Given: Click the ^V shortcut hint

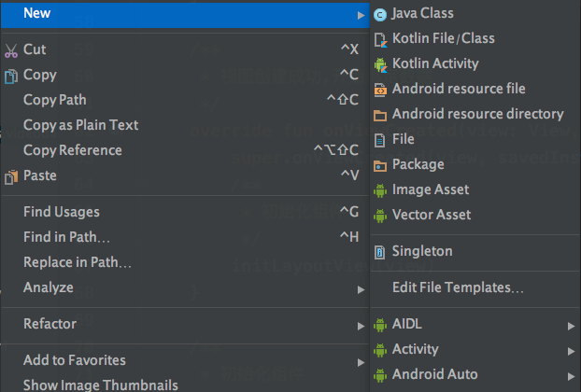Looking at the screenshot, I should (349, 175).
